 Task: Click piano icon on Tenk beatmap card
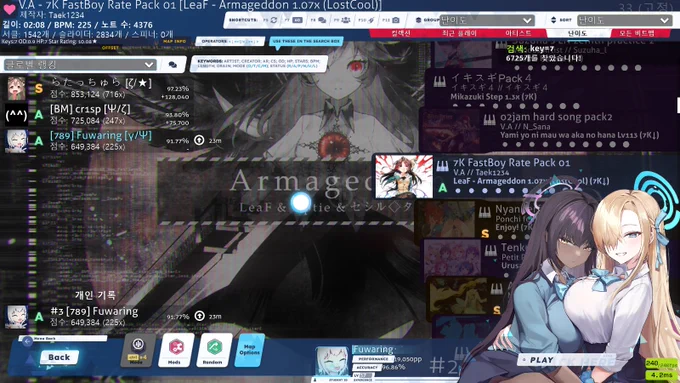[490, 250]
